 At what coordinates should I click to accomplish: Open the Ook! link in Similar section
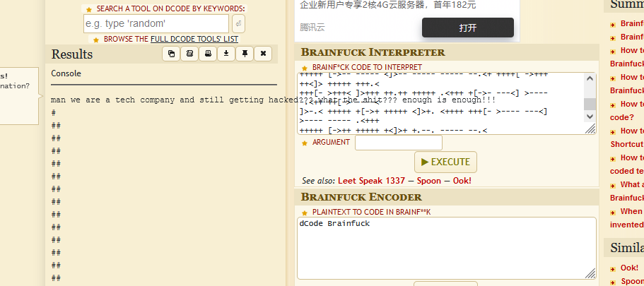[x=629, y=268]
